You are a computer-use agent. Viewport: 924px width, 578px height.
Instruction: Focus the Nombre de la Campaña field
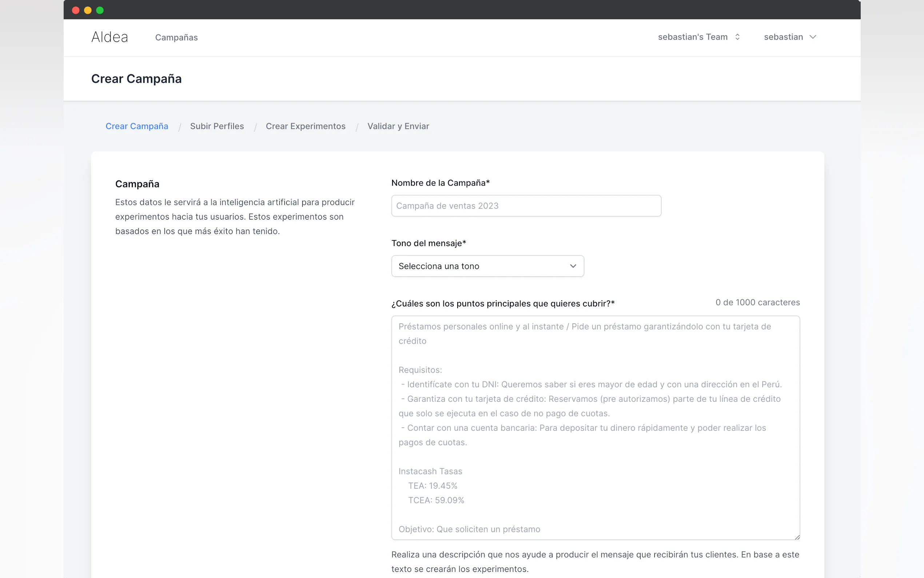click(x=526, y=206)
